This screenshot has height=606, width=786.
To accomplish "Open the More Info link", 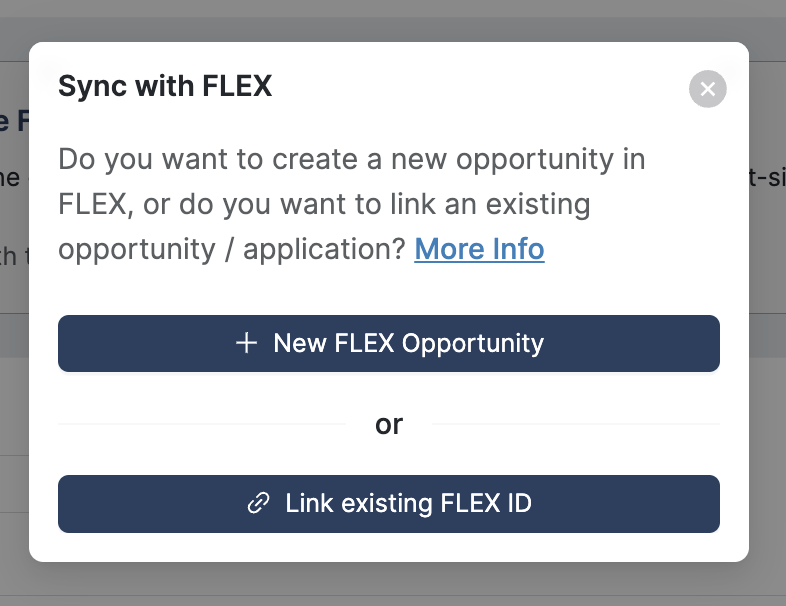I will click(x=479, y=249).
